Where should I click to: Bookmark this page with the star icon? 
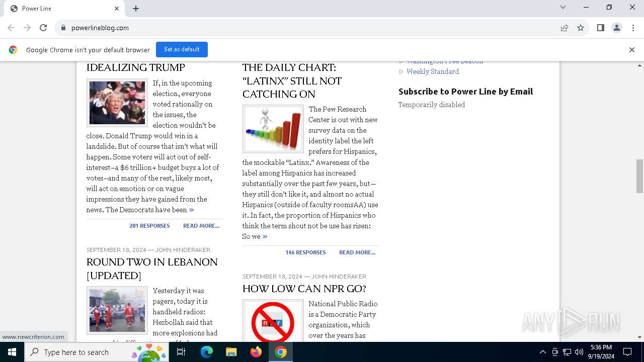tap(581, 28)
